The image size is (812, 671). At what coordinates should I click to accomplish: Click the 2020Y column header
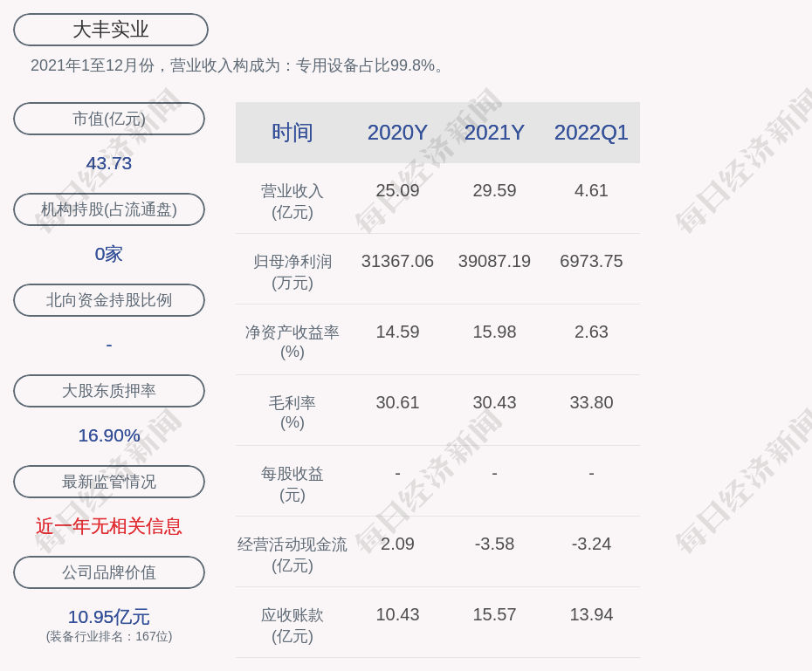(x=397, y=133)
